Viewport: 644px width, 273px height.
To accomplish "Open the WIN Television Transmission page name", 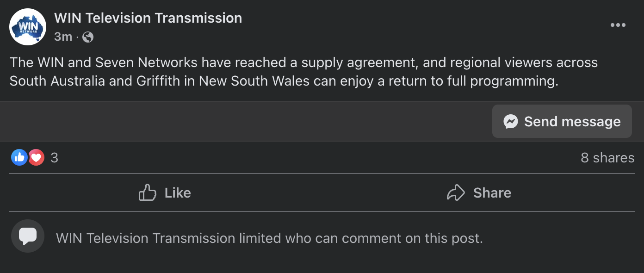I will coord(148,18).
